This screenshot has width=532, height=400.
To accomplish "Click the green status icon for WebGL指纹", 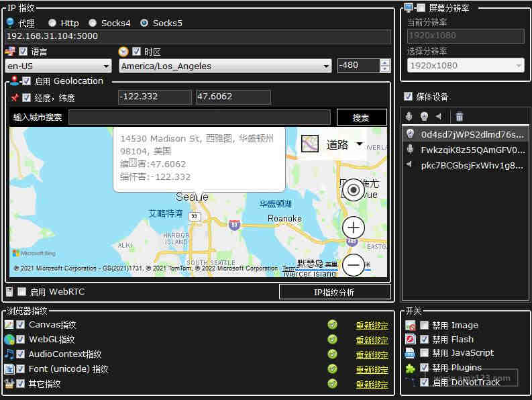I will (333, 339).
